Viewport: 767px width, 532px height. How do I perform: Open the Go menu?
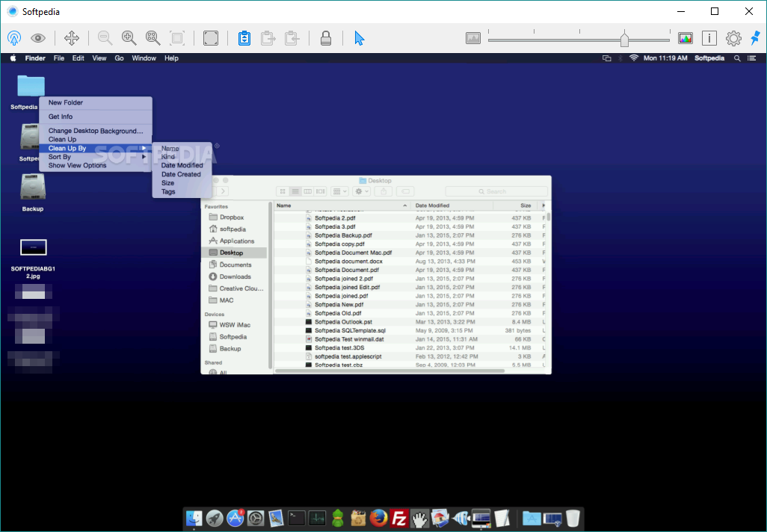click(119, 58)
